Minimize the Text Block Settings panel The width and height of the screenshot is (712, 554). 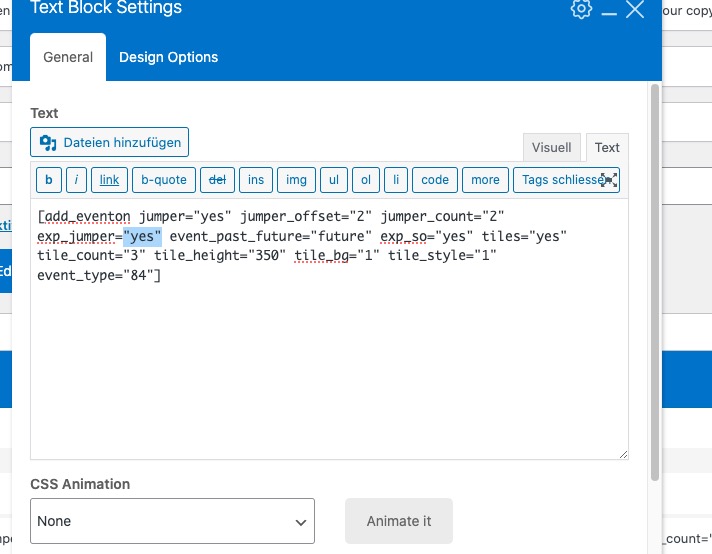click(609, 14)
